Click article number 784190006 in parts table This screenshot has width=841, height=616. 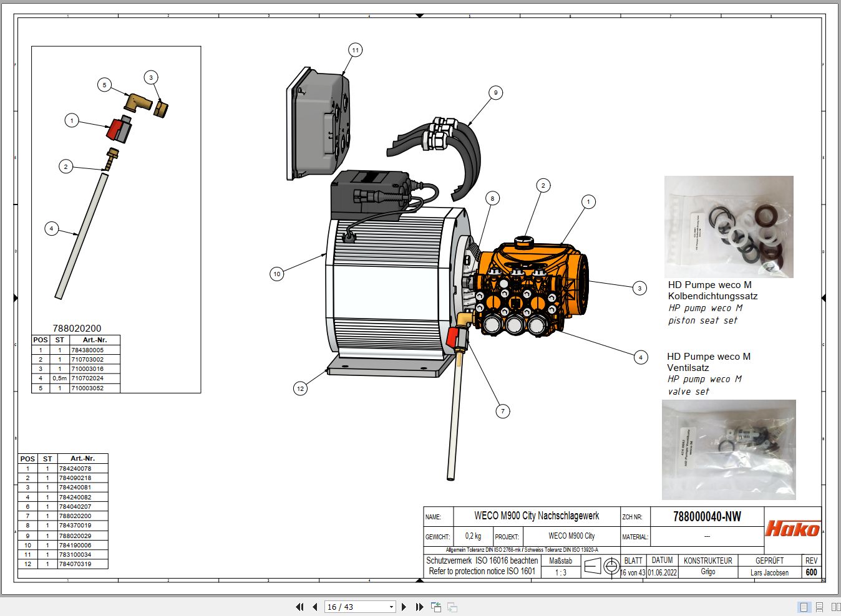[75, 545]
